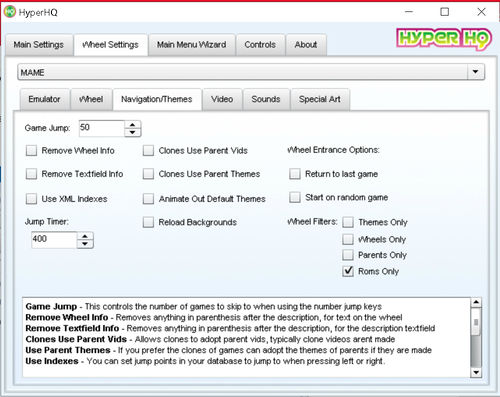Minimize the HyperHQ window
This screenshot has height=397, width=500.
click(x=409, y=12)
